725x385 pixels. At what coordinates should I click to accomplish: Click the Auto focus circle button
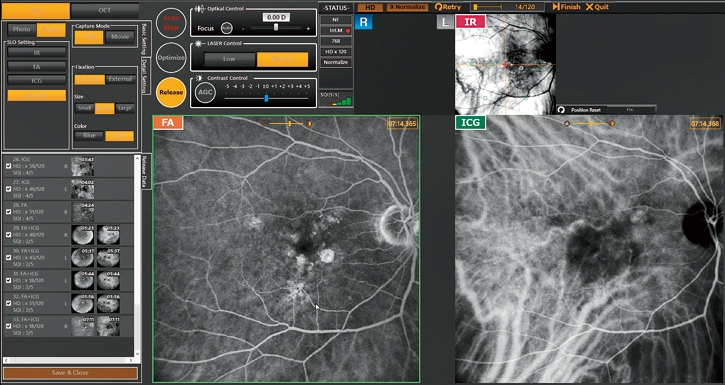click(x=226, y=28)
